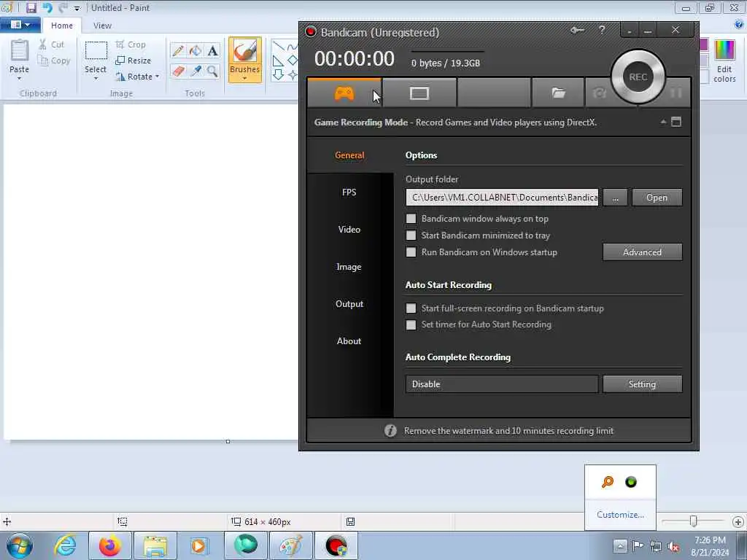Click Redo arrow in Paint title bar
This screenshot has height=560, width=747.
[63, 8]
